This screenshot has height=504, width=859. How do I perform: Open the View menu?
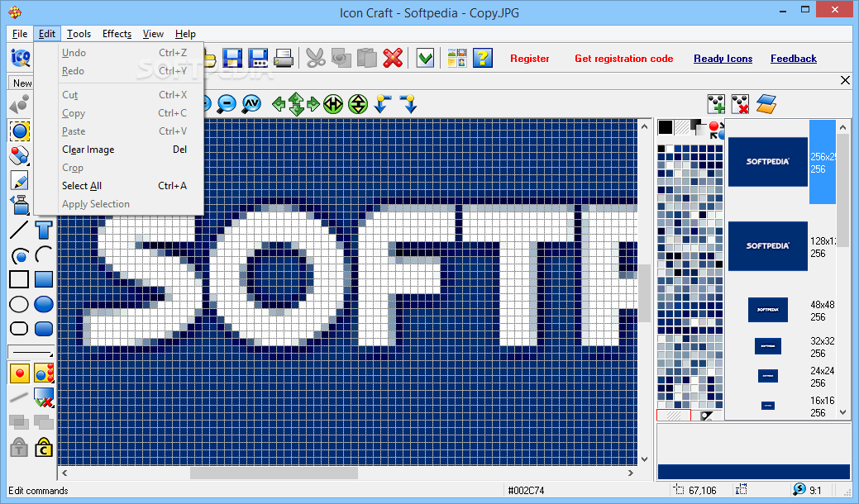coord(153,34)
